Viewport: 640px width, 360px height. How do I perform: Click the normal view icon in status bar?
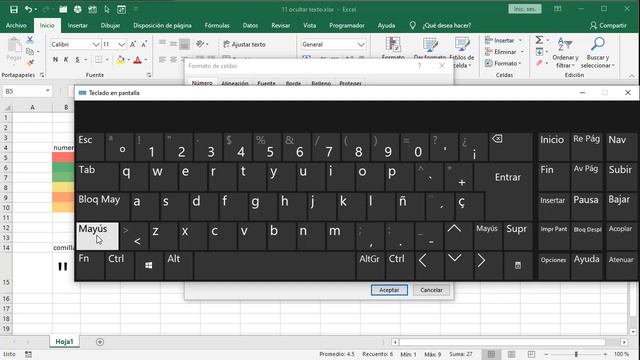coord(491,354)
